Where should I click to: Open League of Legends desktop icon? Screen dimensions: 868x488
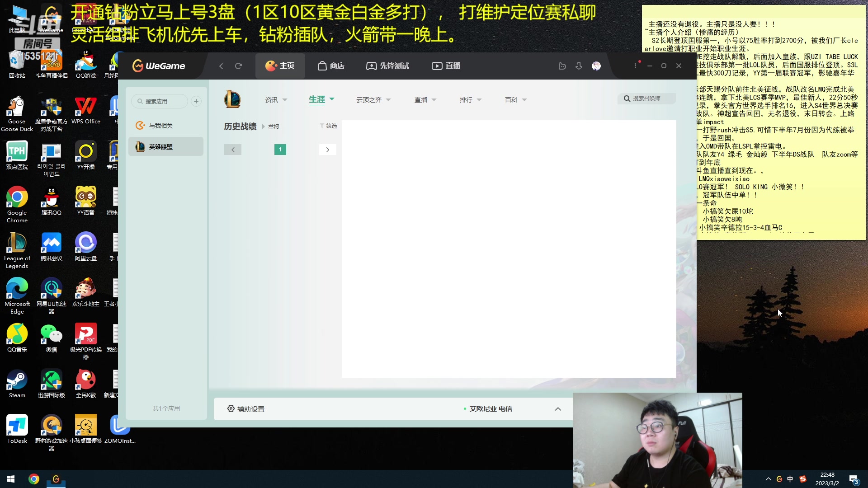click(x=17, y=251)
